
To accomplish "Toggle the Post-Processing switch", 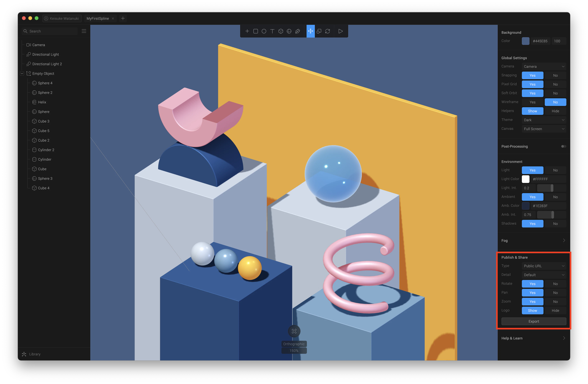I will [x=564, y=146].
